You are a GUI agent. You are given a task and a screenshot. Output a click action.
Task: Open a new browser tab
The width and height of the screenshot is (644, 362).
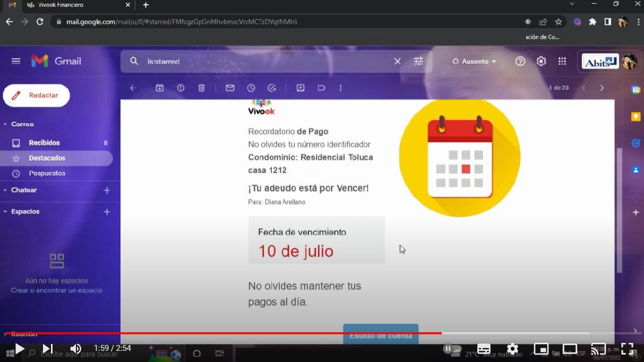[146, 5]
